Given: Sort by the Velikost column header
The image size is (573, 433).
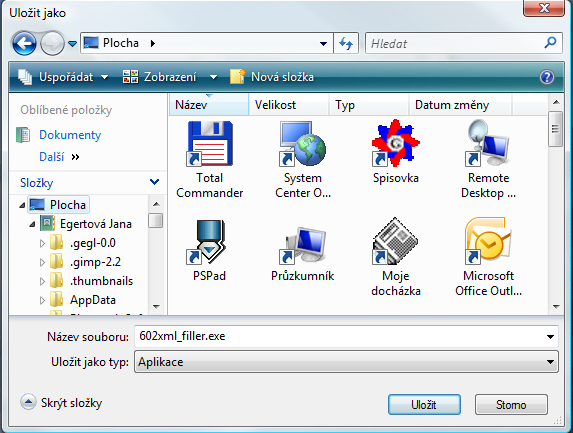Looking at the screenshot, I should click(x=289, y=105).
